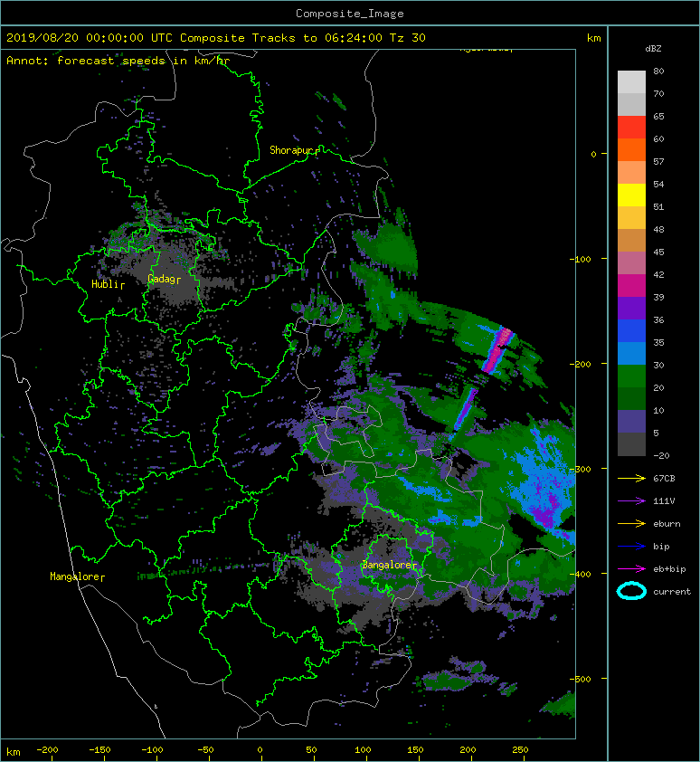Click the 'current' legend label
This screenshot has width=700, height=762.
tap(672, 592)
